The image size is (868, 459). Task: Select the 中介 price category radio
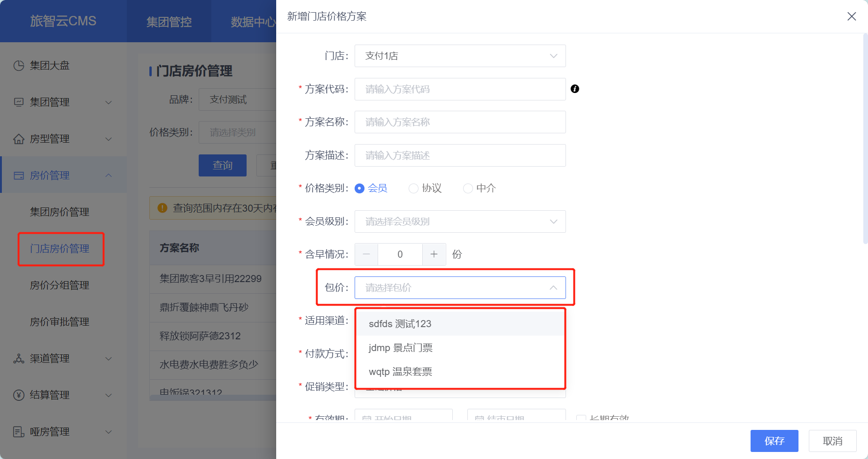(x=468, y=188)
